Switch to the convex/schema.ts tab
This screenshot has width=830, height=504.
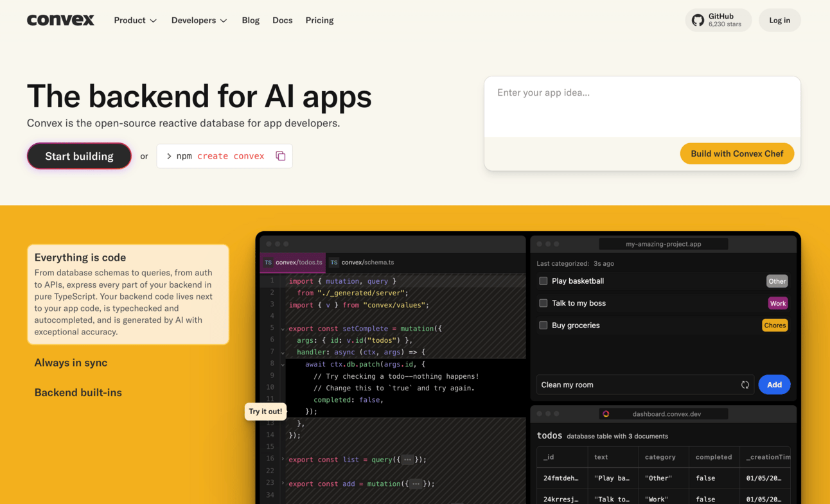coord(362,263)
